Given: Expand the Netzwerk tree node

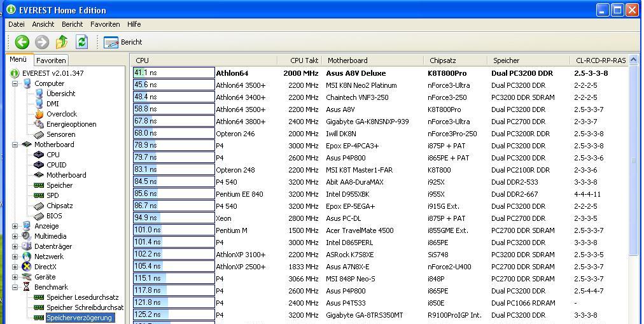Looking at the screenshot, I should 15,257.
